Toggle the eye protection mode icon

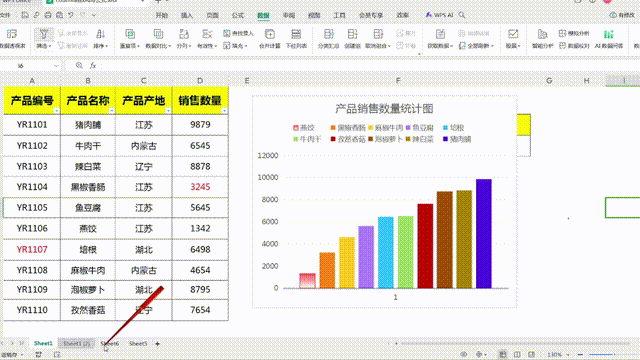(x=464, y=354)
